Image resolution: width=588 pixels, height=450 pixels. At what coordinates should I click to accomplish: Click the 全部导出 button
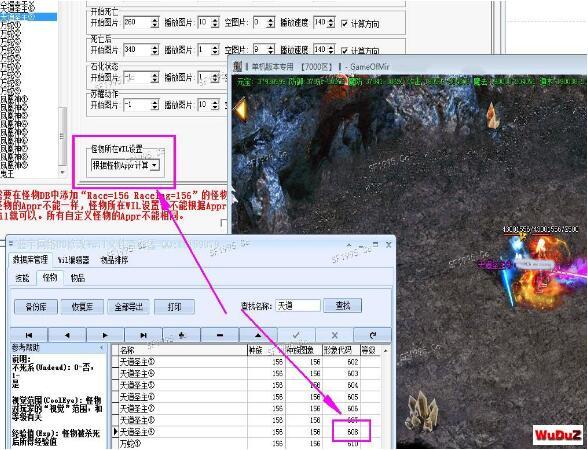[129, 307]
